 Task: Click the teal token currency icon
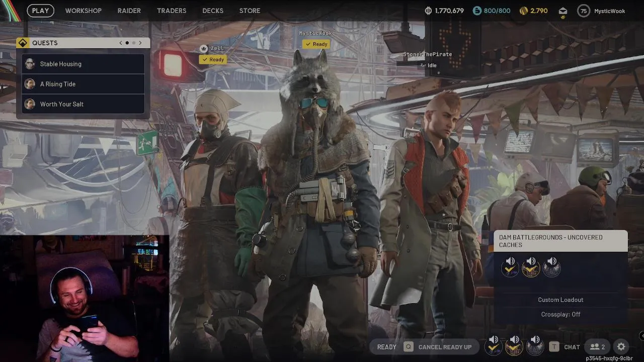point(477,11)
